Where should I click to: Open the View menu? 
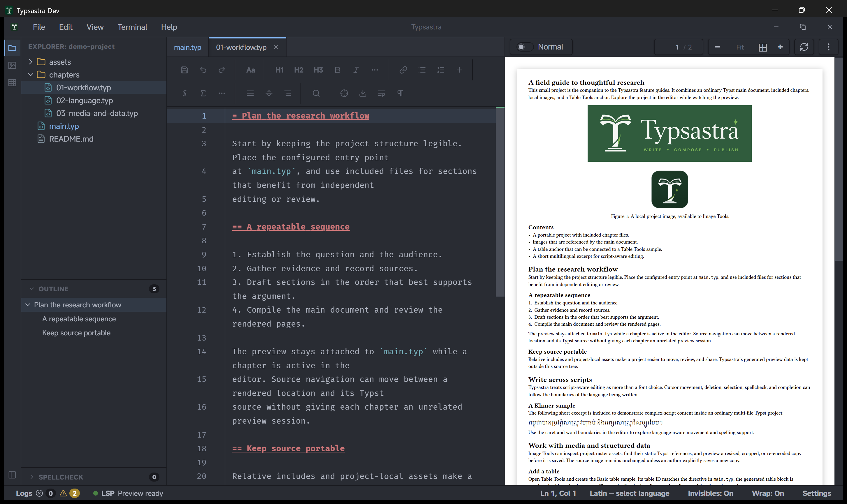95,27
